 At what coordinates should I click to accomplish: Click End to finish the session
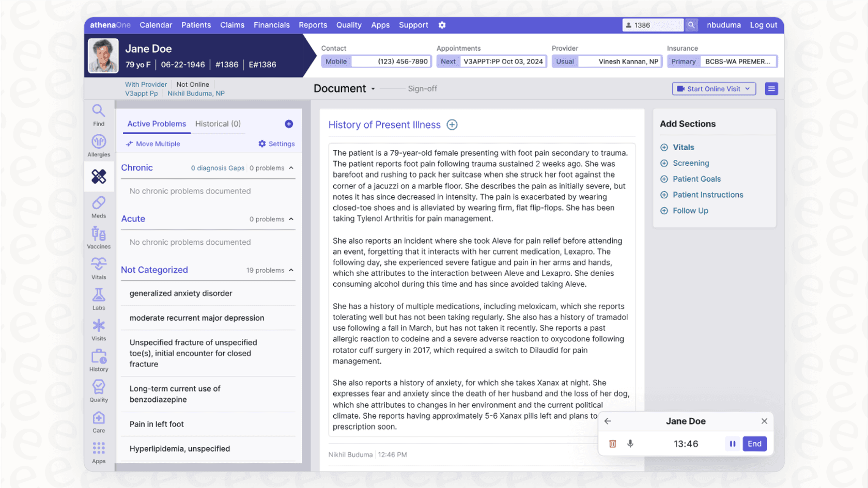pos(754,444)
